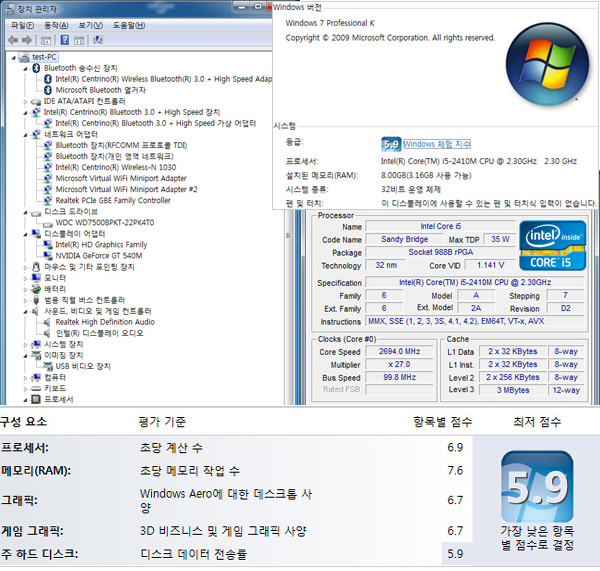Viewport: 600px width, 571px height.
Task: Toggle the console tree toolbar icon
Action: click(x=46, y=40)
